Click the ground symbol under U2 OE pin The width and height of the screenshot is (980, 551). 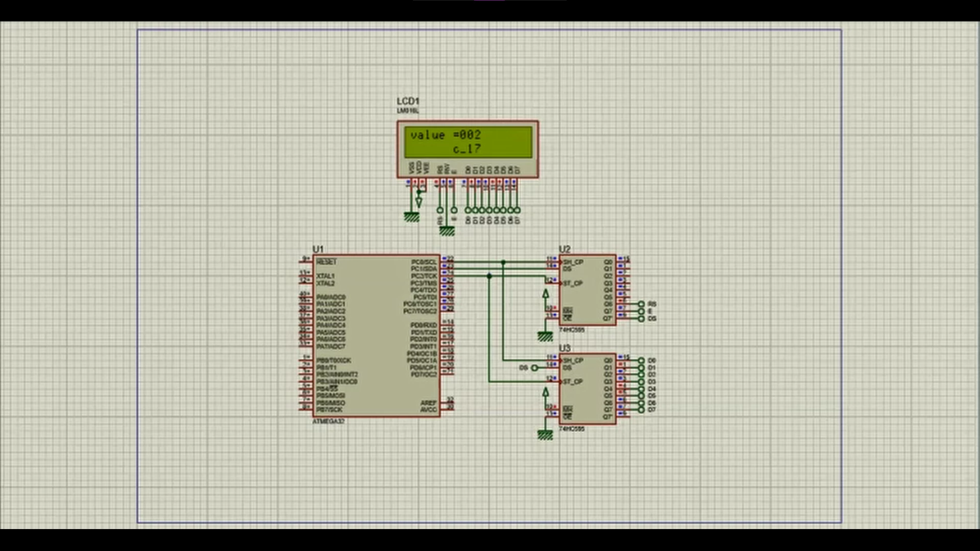(545, 337)
